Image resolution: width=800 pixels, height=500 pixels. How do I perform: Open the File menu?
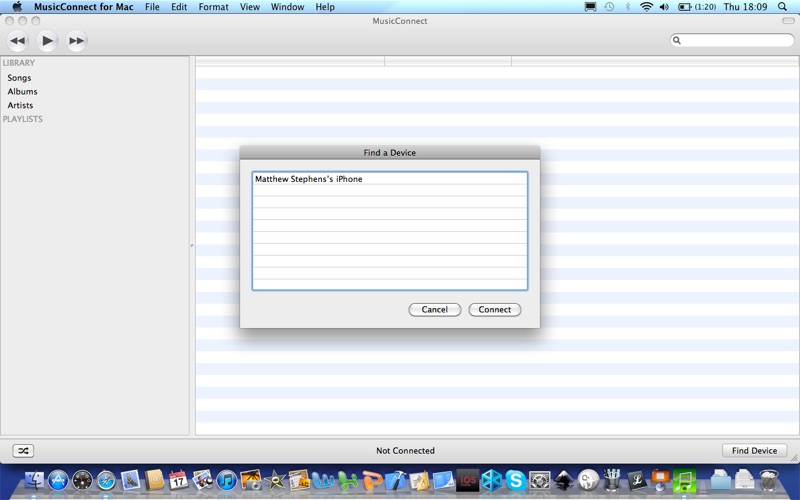pyautogui.click(x=152, y=7)
